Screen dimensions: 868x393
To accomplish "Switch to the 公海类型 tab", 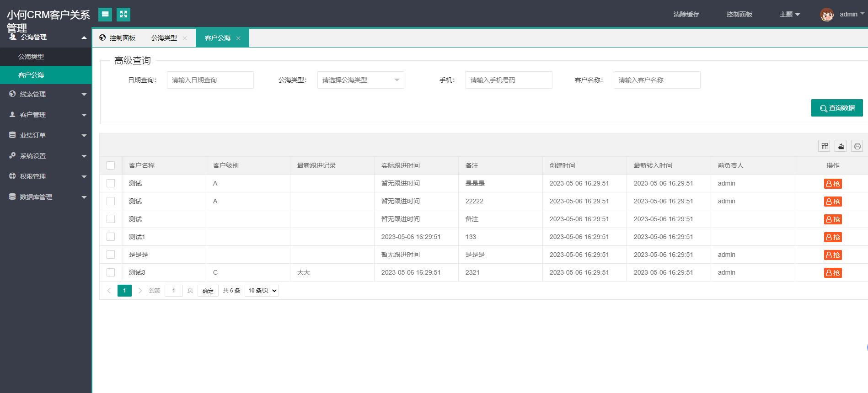I will click(164, 38).
